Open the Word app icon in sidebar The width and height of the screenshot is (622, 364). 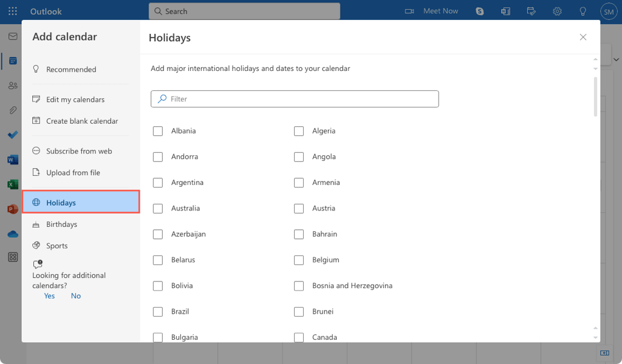pyautogui.click(x=13, y=160)
